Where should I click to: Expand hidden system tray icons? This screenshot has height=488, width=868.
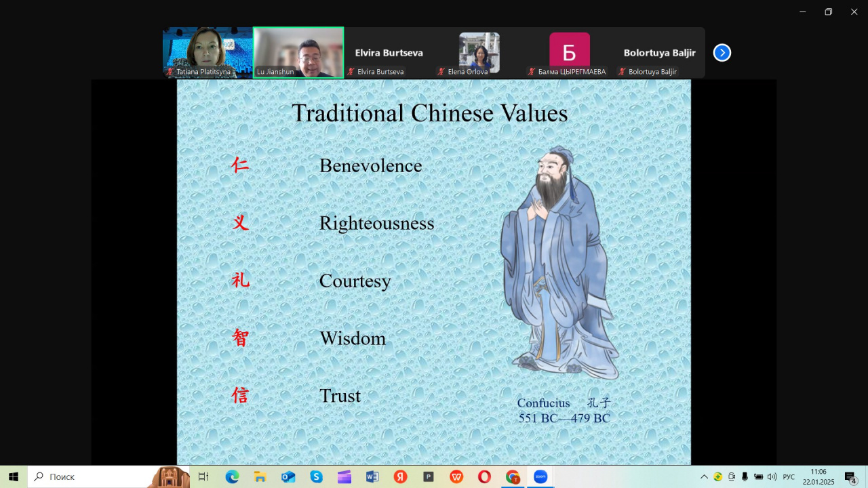(x=704, y=476)
